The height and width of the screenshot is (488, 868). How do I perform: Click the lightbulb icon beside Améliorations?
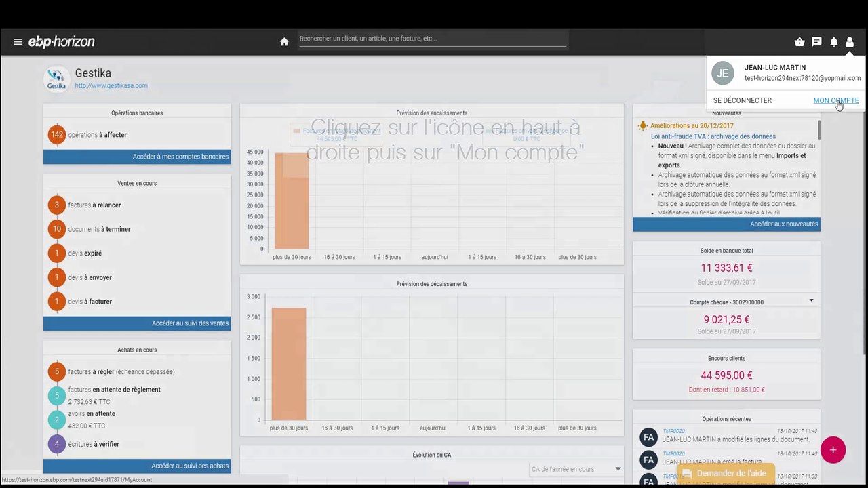coord(643,126)
